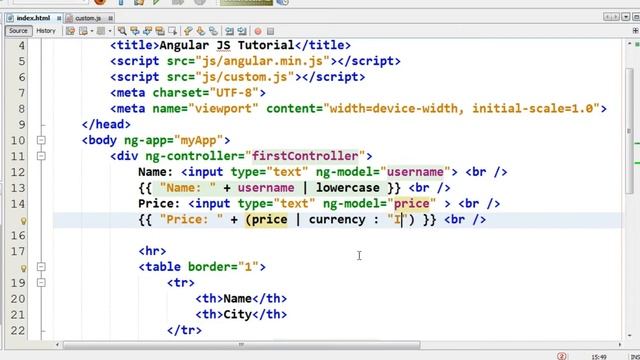
Task: Select the index.html tab
Action: 33,18
